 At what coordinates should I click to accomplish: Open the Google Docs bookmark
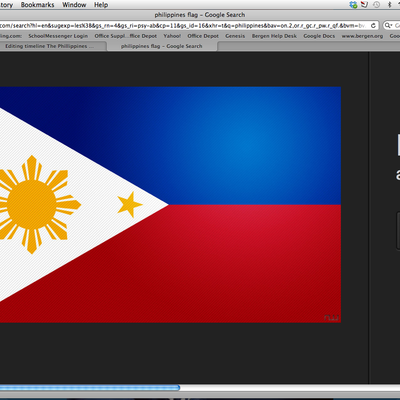point(319,36)
